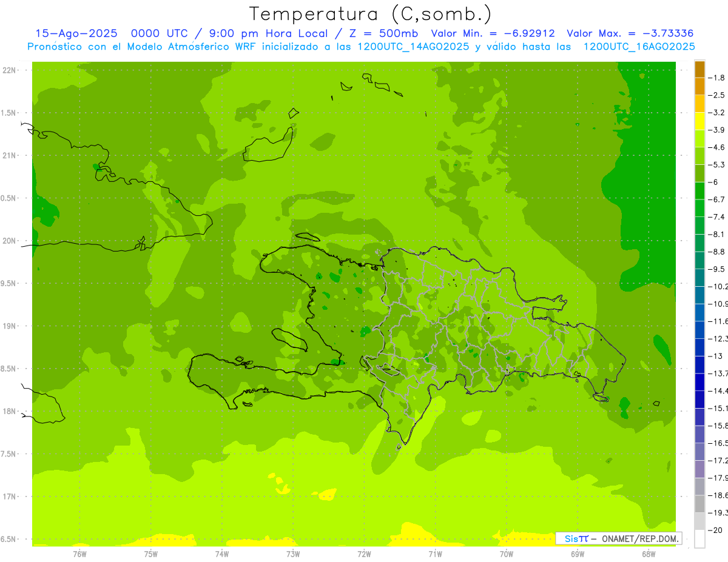Screen dimensions: 728x562
Task: Select the 'Z = 500mb' level text
Action: tap(383, 33)
